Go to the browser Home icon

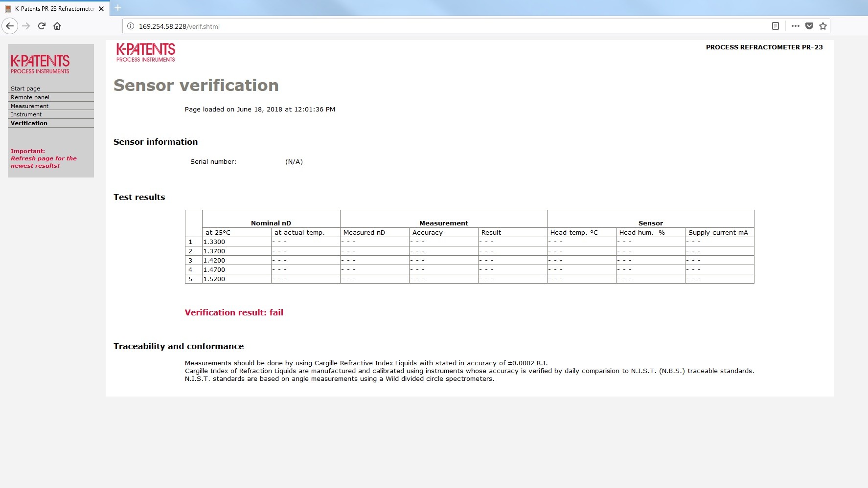(57, 26)
